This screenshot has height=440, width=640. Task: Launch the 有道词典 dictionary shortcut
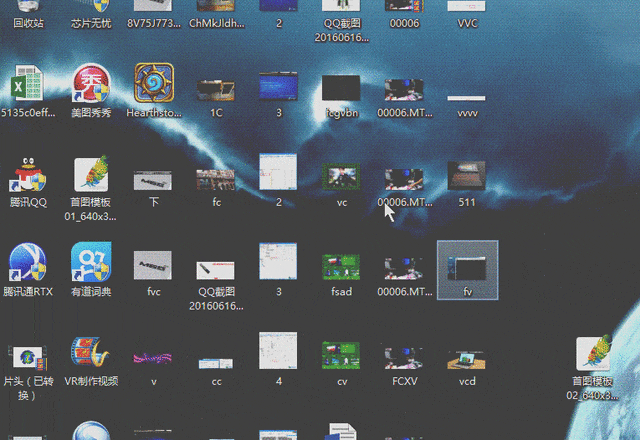pyautogui.click(x=91, y=269)
